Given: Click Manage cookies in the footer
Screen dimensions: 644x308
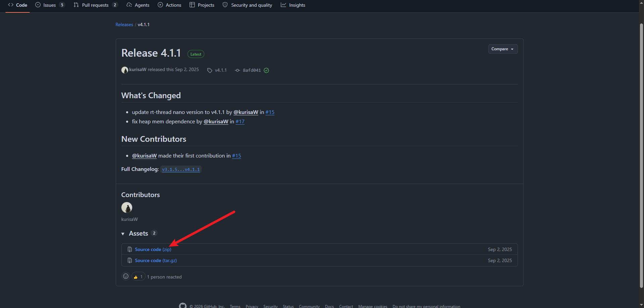Looking at the screenshot, I should pyautogui.click(x=373, y=306).
